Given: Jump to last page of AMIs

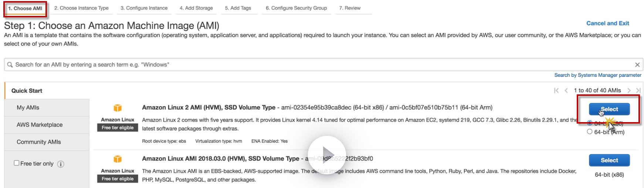Looking at the screenshot, I should 638,90.
